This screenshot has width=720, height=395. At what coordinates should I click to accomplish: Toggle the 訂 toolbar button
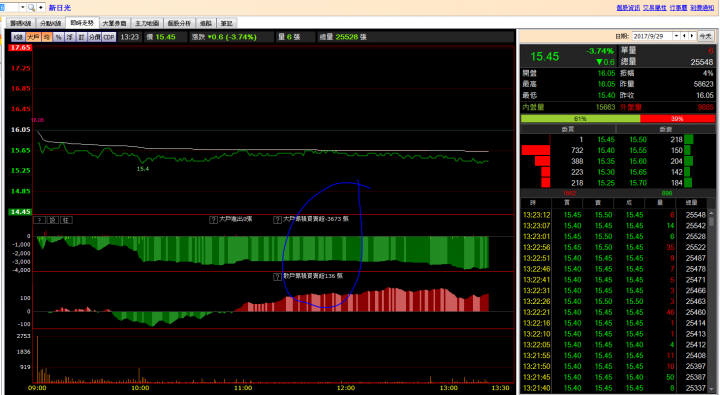click(81, 37)
